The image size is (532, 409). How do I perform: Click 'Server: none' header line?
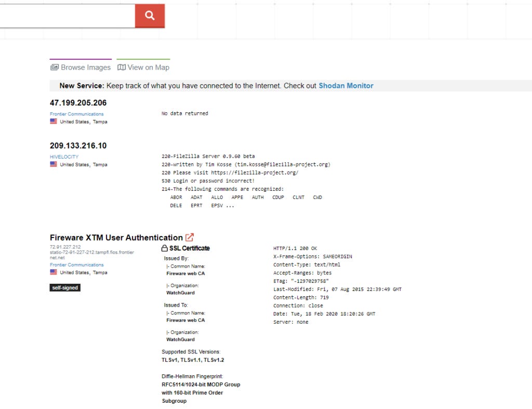tap(291, 322)
